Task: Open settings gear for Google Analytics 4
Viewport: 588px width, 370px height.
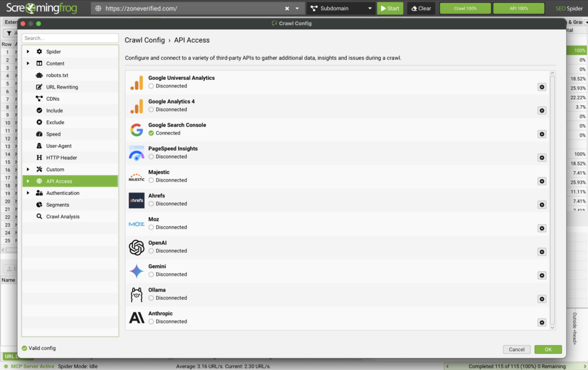Action: click(541, 111)
